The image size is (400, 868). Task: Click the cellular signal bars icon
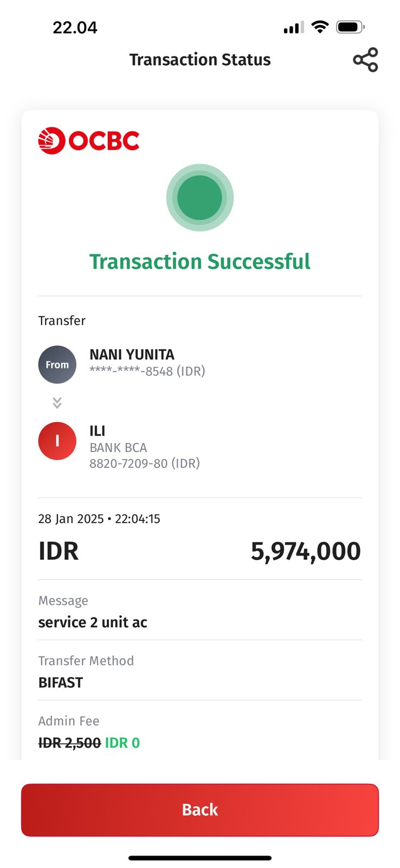point(293,28)
